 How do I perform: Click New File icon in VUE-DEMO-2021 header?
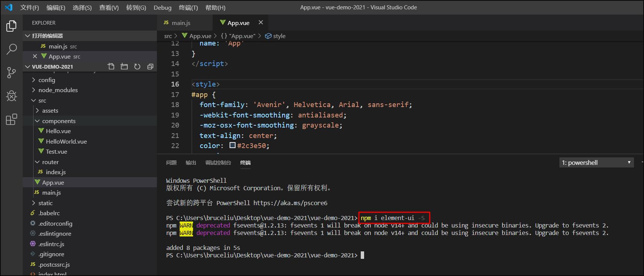[111, 66]
